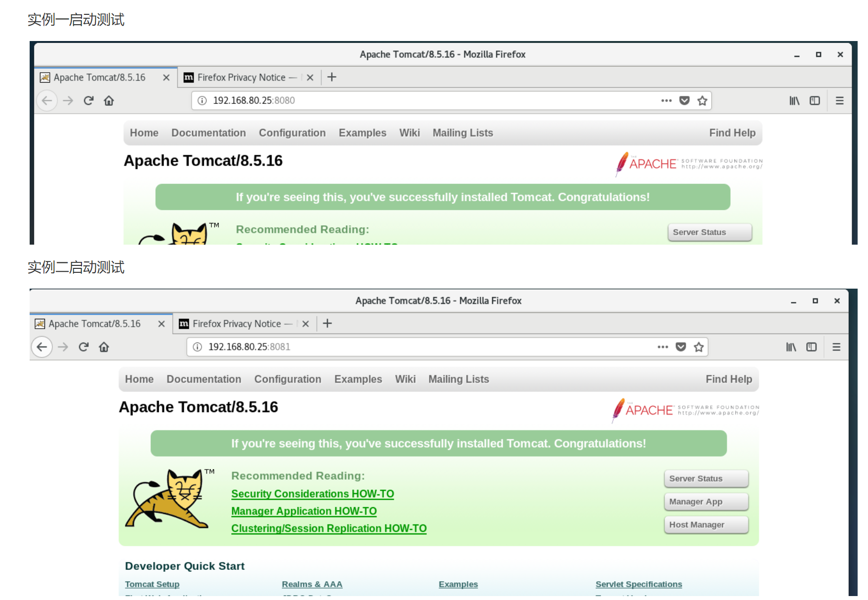Toggle sidebar in the port 8081 window
868x600 pixels.
click(x=811, y=347)
